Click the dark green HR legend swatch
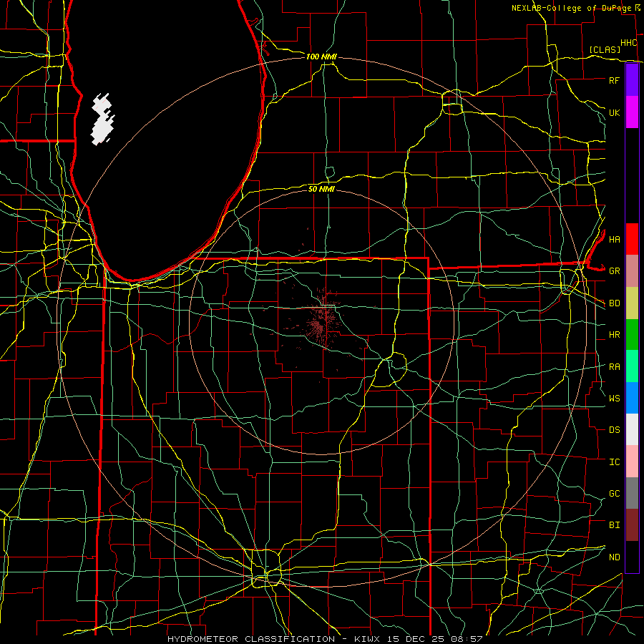 [x=632, y=335]
